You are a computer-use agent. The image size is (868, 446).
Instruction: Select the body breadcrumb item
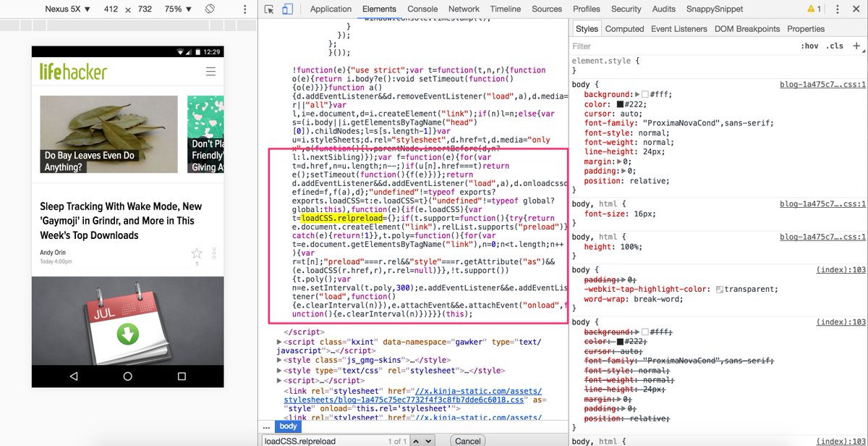click(x=288, y=426)
